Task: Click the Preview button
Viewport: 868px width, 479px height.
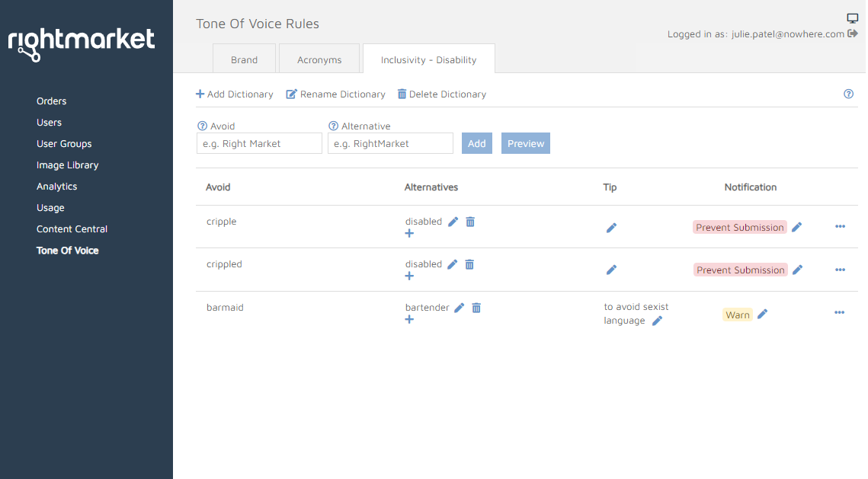Action: point(525,143)
